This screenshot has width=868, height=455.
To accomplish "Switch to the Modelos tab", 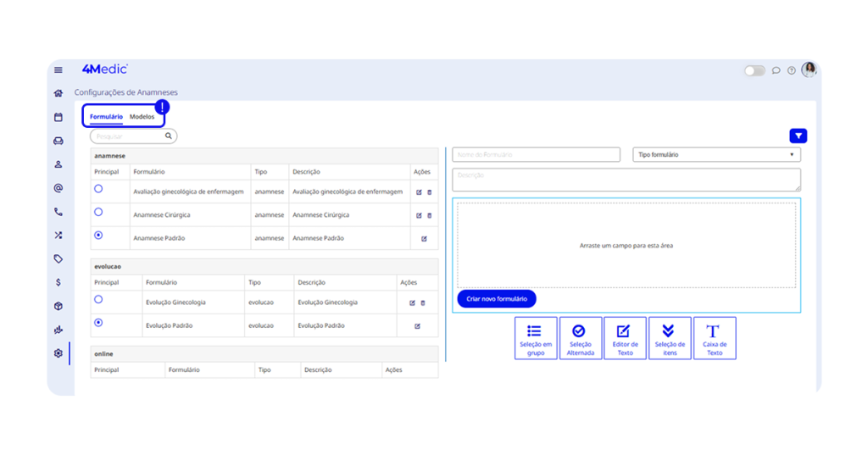I will click(142, 117).
